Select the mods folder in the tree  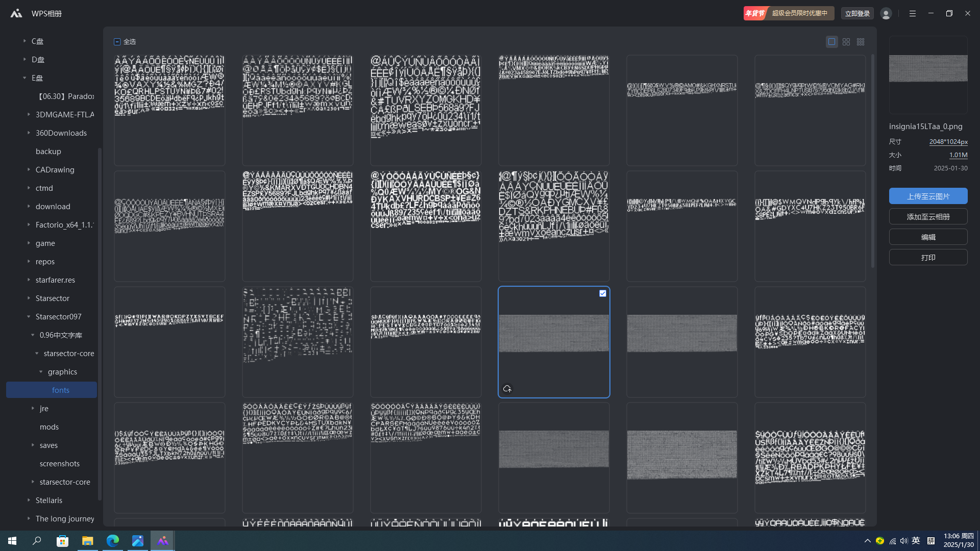(49, 427)
